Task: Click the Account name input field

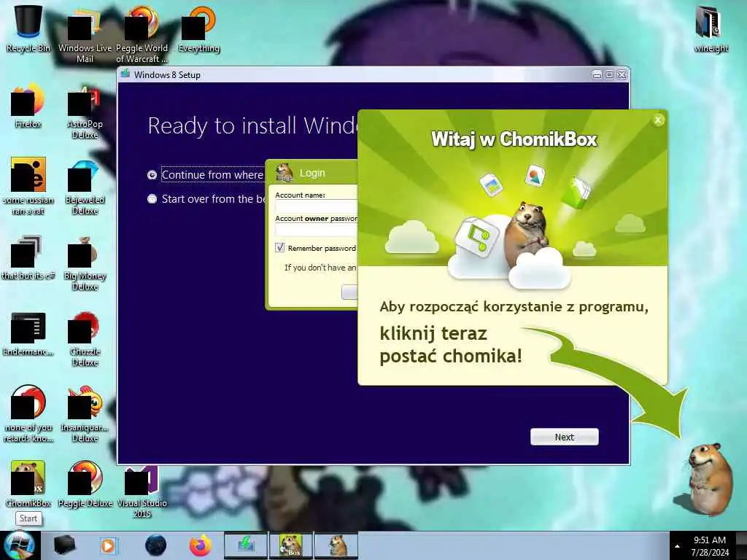Action: coord(317,206)
